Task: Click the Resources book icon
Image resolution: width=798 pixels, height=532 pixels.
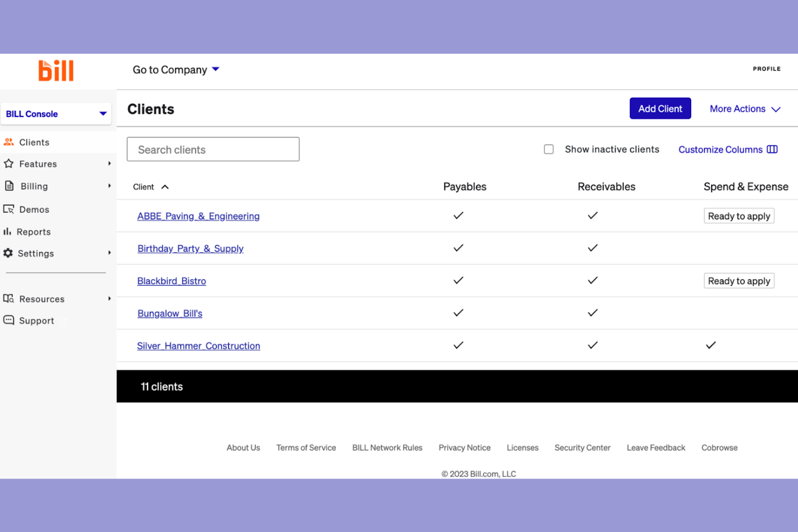Action: pos(9,299)
